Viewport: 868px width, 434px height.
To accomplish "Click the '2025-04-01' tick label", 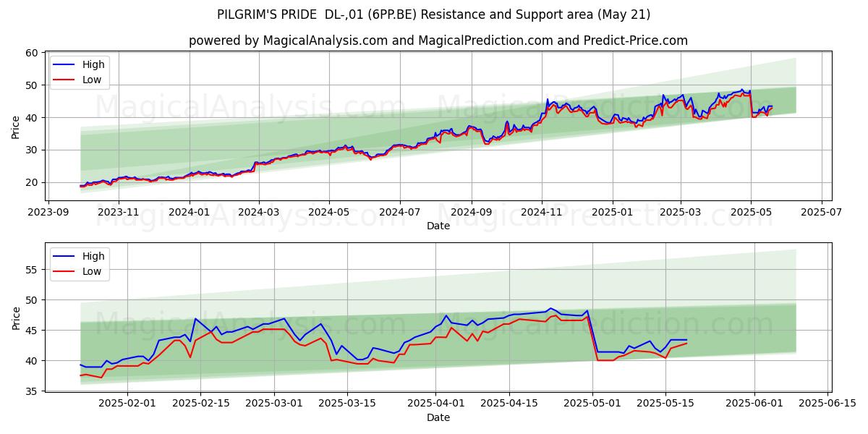I will 436,404.
